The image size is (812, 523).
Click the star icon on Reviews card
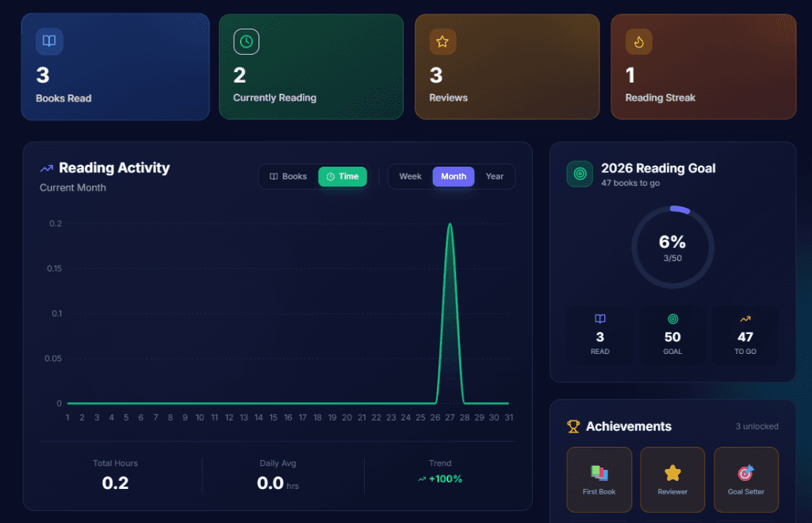click(x=442, y=41)
